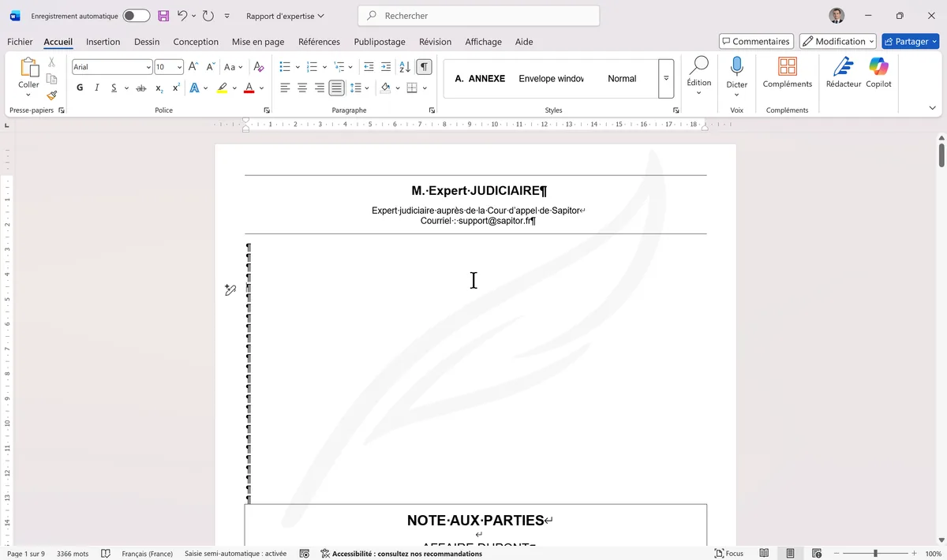The image size is (947, 560).
Task: Switch to the Insertion ribbon tab
Action: [103, 41]
